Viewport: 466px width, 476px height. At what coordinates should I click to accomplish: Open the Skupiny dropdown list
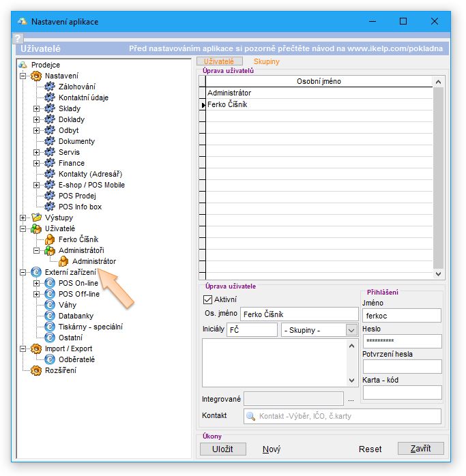click(351, 330)
